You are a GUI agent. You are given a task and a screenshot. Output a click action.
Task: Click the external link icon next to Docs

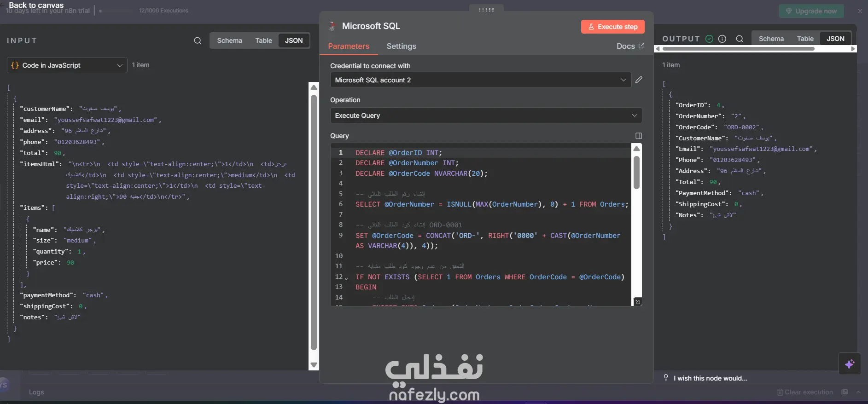[x=641, y=46]
